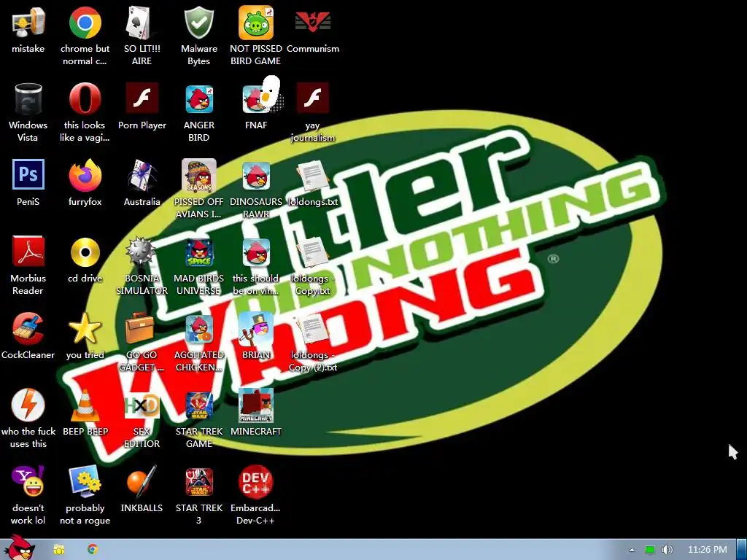747x560 pixels.
Task: Open the 'yay journalism' Flash icon
Action: click(313, 98)
